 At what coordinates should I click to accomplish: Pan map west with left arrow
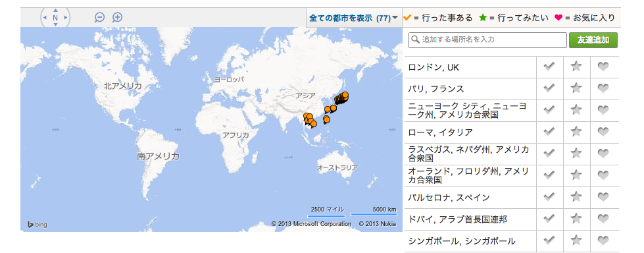(x=45, y=18)
